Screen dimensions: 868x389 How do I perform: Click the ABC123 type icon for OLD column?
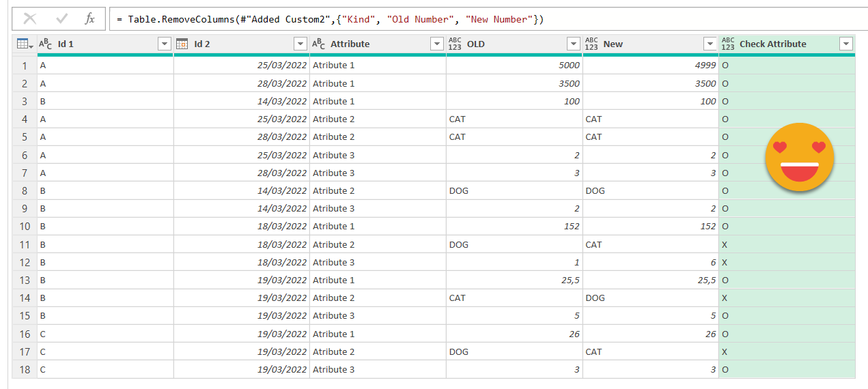click(x=455, y=44)
